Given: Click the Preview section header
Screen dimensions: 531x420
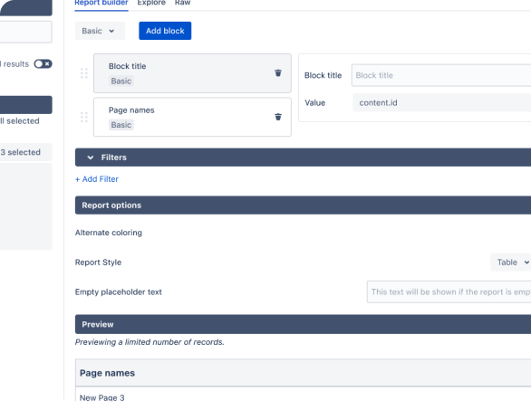Looking at the screenshot, I should click(x=303, y=324).
